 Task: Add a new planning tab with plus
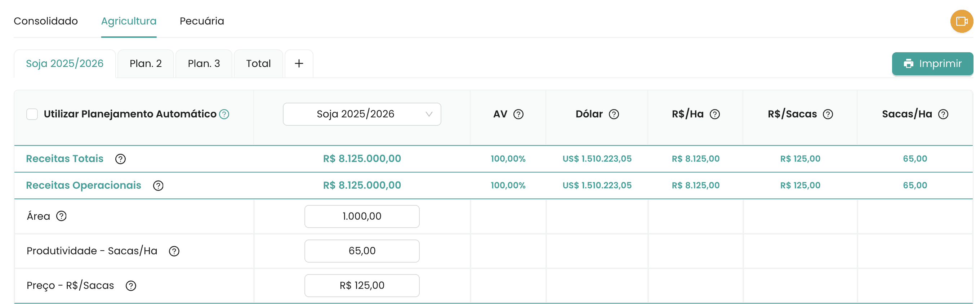pos(299,63)
